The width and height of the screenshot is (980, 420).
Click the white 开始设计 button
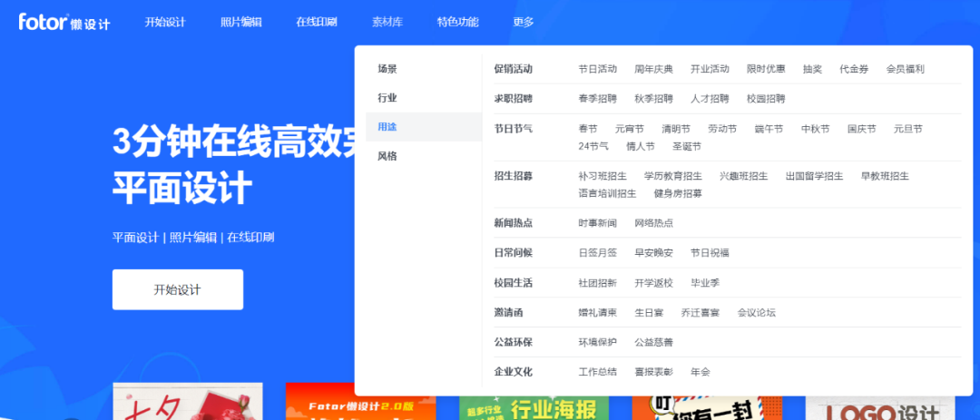178,289
